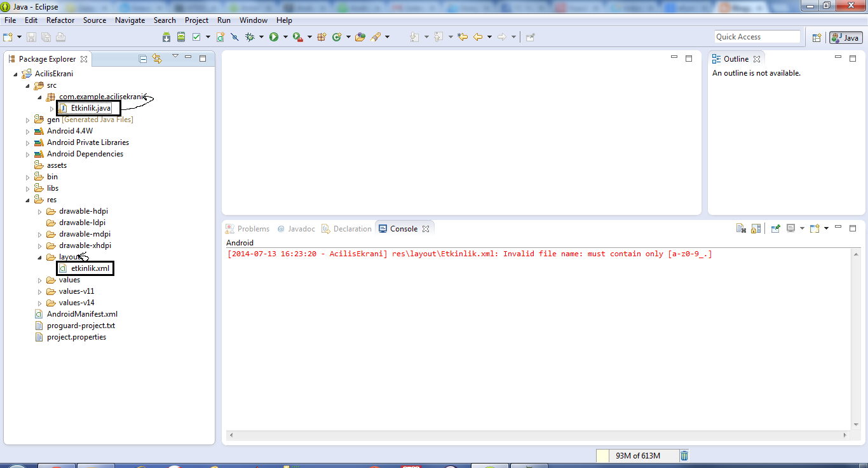Open the Navigate menu
868x468 pixels.
pyautogui.click(x=130, y=20)
